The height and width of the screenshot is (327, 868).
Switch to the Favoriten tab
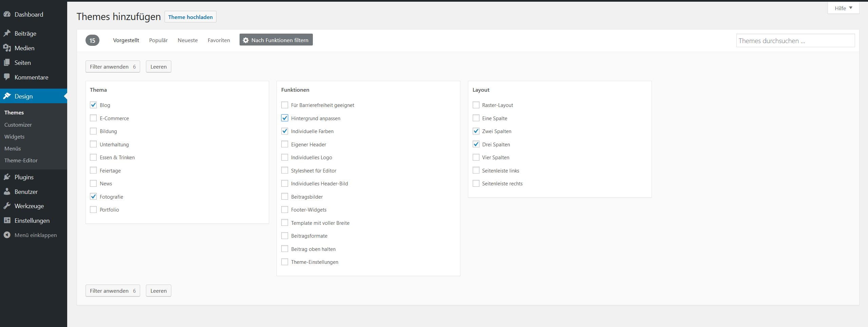219,40
